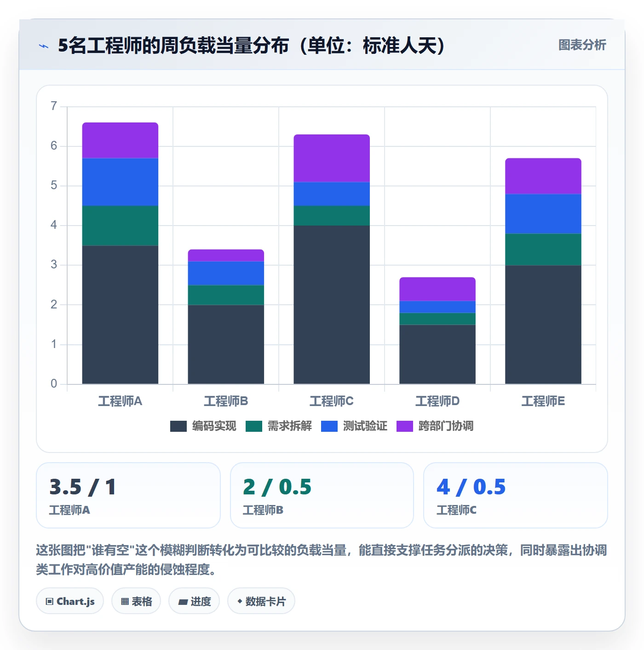
Task: Click 工程师E's blue 测试验证 bar segment
Action: tap(543, 214)
